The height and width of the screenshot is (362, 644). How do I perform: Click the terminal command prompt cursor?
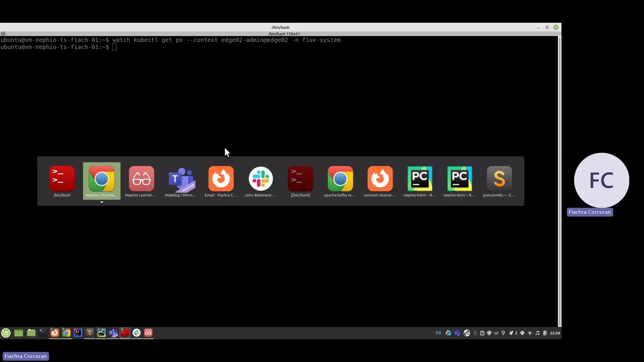click(115, 47)
